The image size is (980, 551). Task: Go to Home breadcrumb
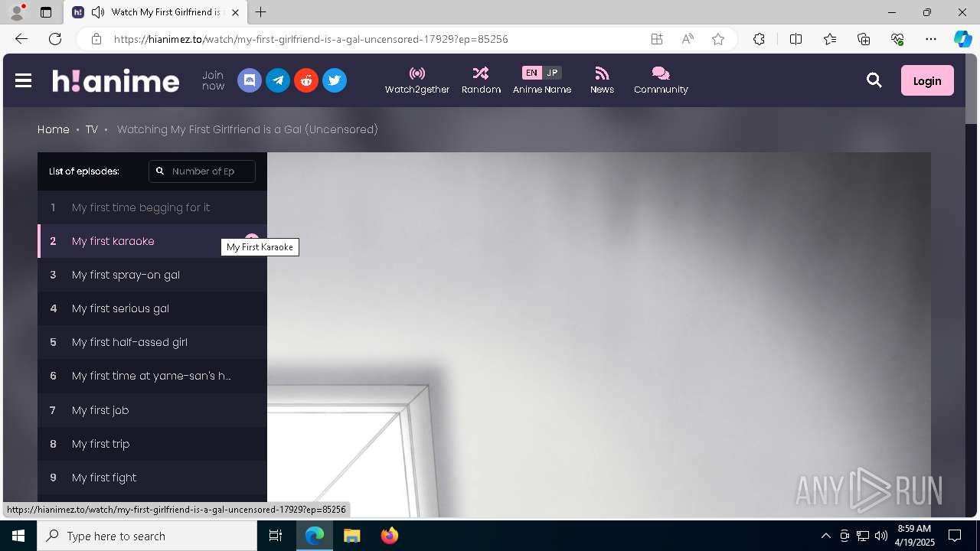54,129
